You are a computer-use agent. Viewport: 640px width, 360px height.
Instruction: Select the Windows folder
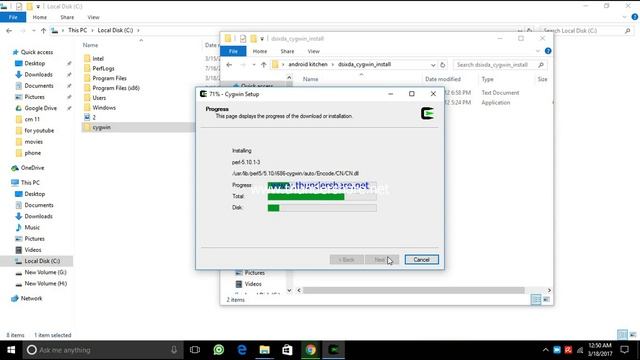[x=104, y=108]
